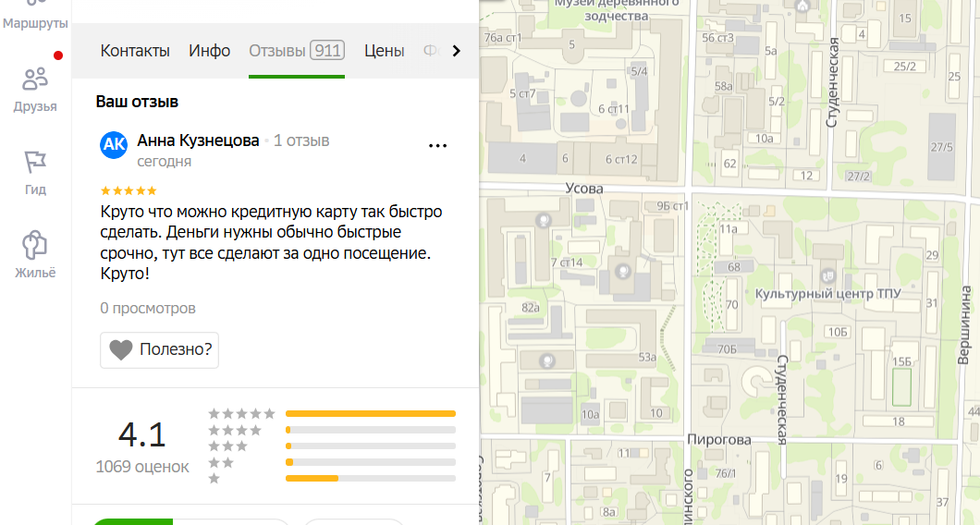Click the Культурный центр ТПУ map label

point(827,293)
